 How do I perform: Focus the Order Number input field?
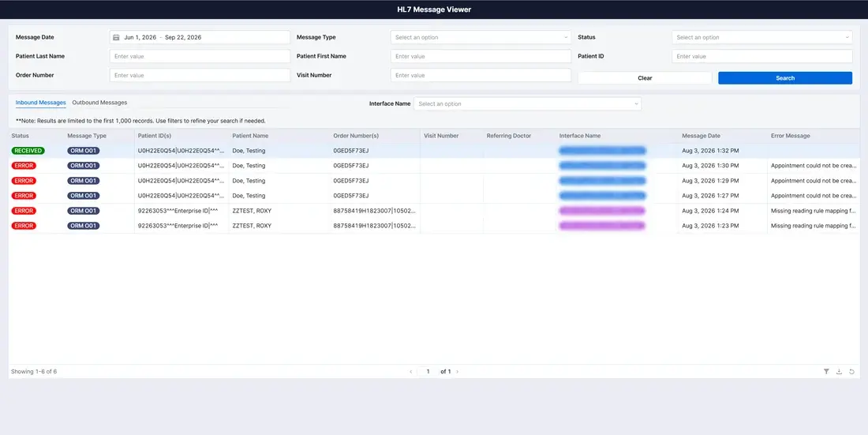coord(200,75)
